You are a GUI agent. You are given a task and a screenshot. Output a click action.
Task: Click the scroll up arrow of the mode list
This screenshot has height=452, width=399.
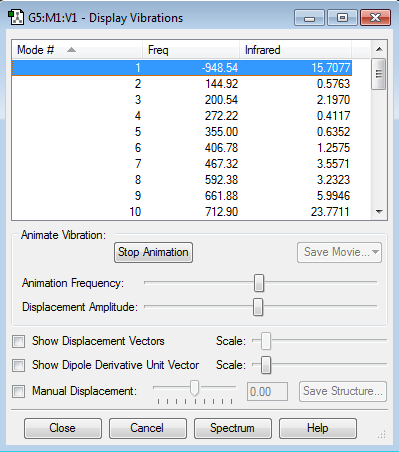pos(379,49)
